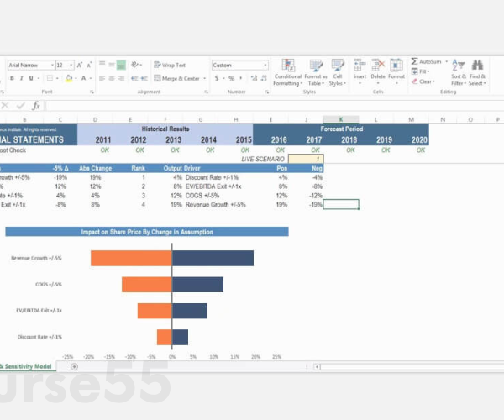Expand the Fill Color dropdown arrow
This screenshot has width=504, height=420.
point(76,78)
